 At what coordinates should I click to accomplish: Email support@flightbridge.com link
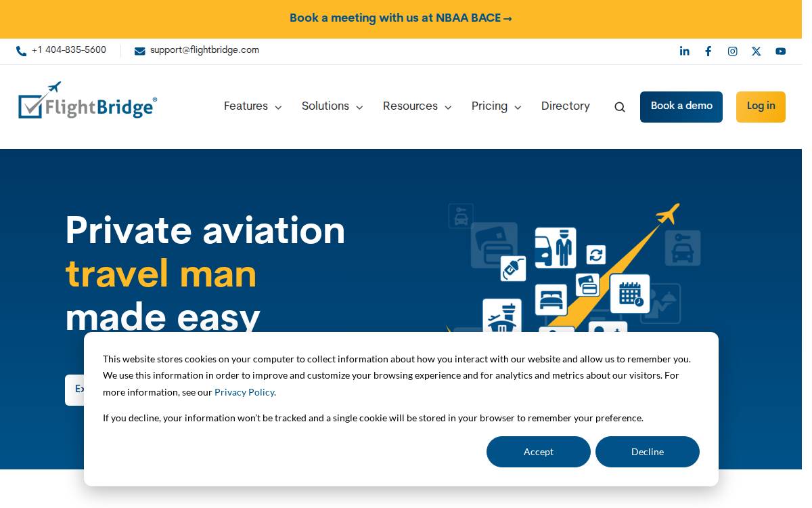tap(204, 50)
